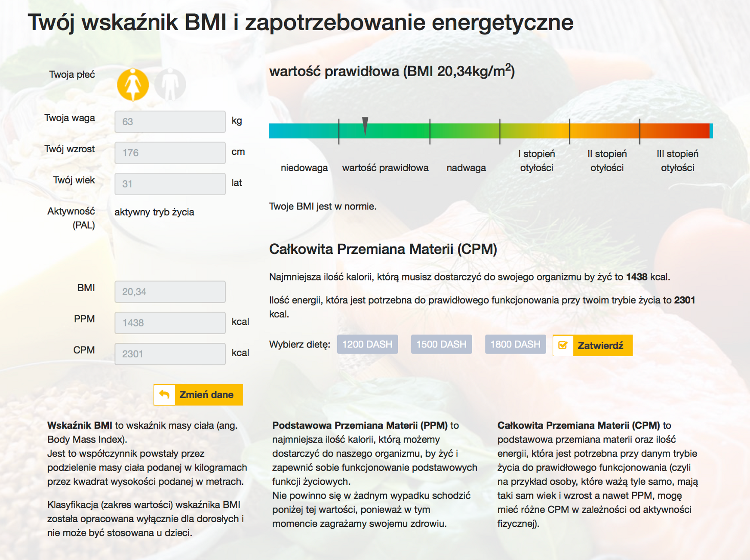
Task: Click the checkmark icon on Zatwierdź
Action: pos(563,345)
